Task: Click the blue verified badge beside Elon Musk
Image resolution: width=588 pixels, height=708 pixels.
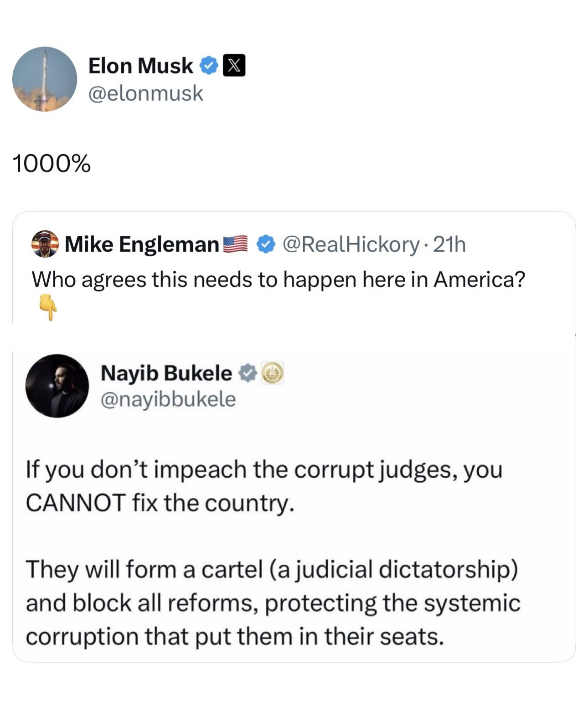Action: point(209,66)
